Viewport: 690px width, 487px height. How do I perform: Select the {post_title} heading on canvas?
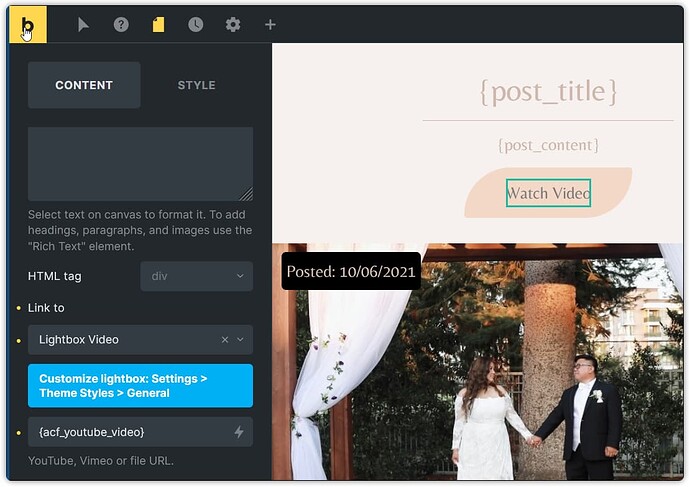coord(548,92)
